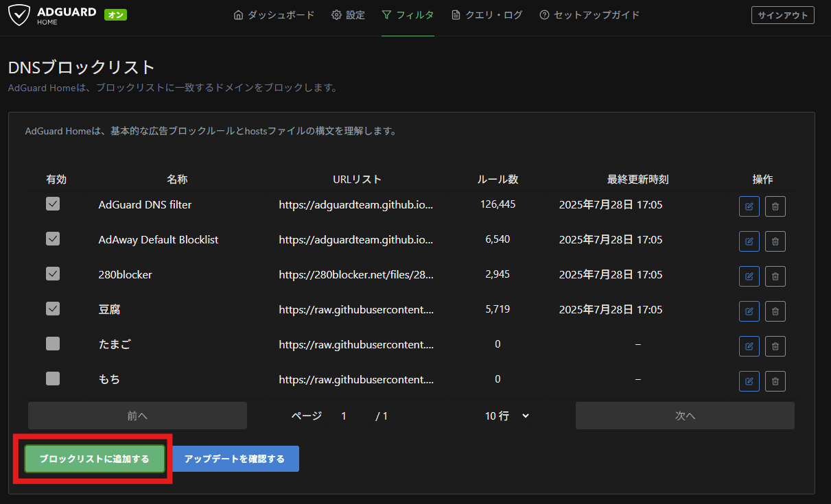This screenshot has height=504, width=831.
Task: Click the AdAway Default Blocklist name
Action: (159, 239)
